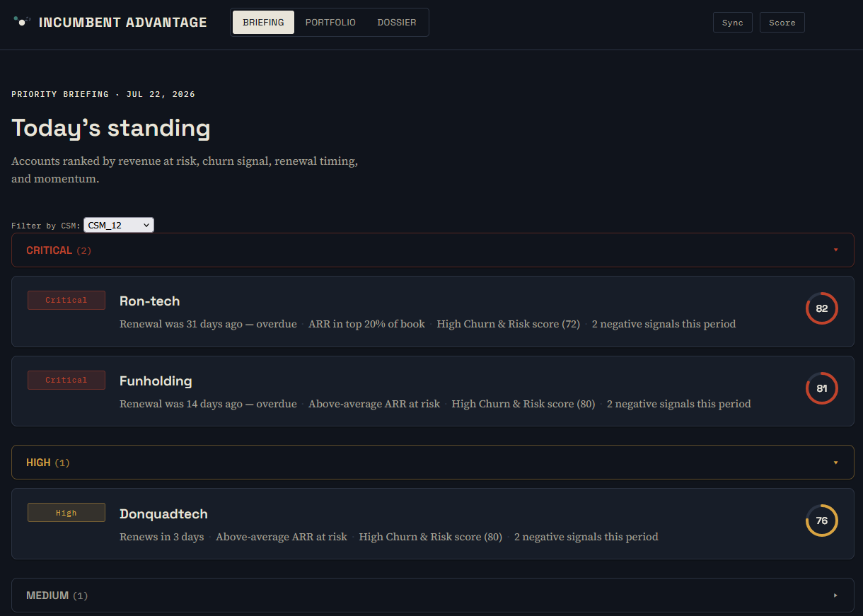Click Funholding 'Above-average ARR at risk'

pyautogui.click(x=374, y=404)
